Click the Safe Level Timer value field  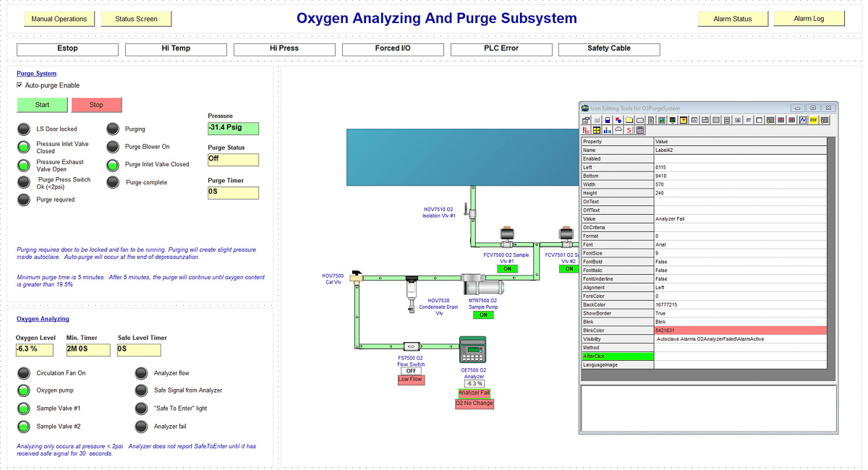coord(139,350)
